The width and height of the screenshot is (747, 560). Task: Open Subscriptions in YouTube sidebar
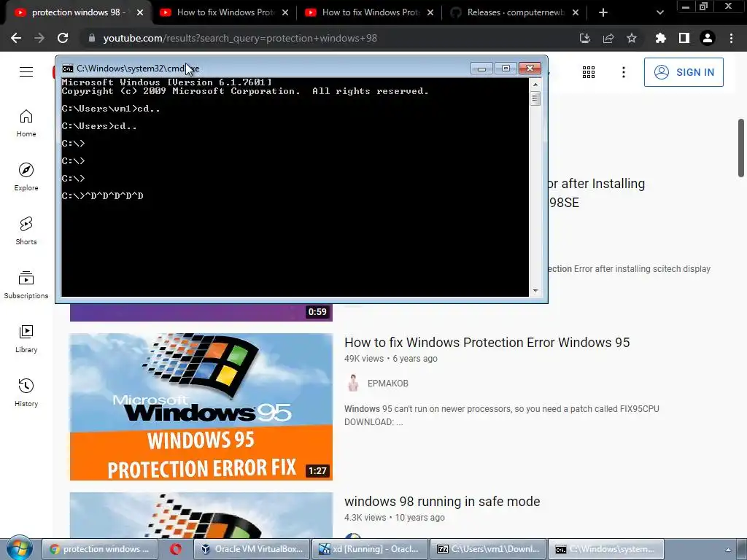(26, 285)
